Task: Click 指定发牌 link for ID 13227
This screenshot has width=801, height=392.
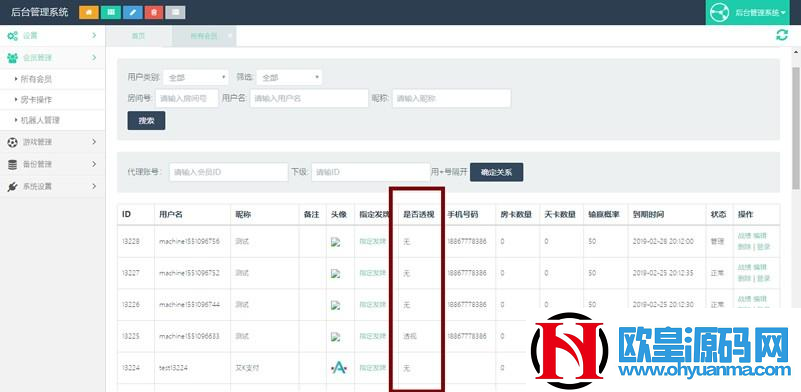Action: [x=372, y=273]
